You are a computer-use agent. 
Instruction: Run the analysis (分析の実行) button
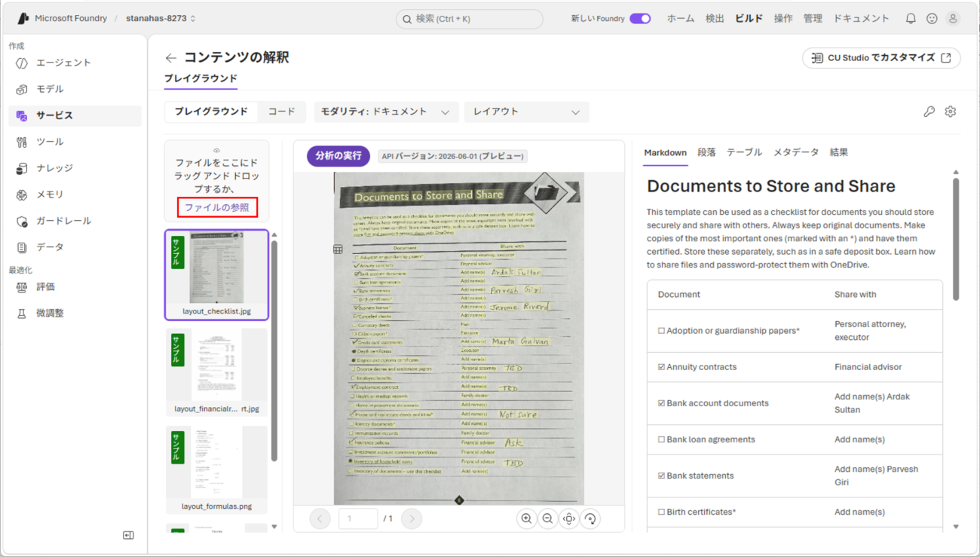pos(338,156)
